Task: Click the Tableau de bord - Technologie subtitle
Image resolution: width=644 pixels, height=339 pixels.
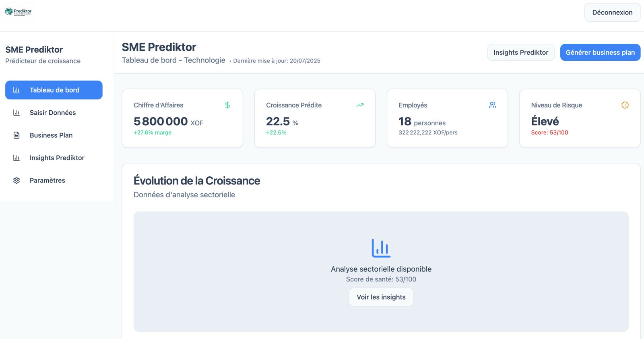Action: (x=173, y=60)
